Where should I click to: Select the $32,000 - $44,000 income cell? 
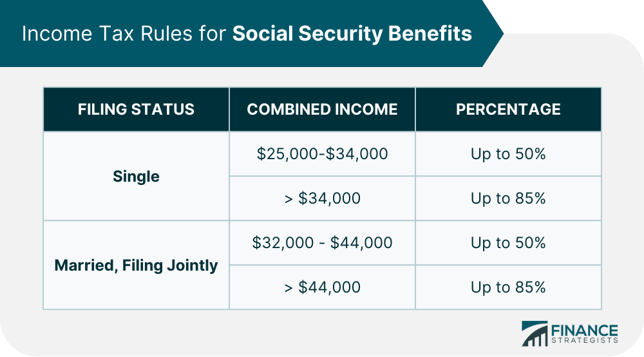pyautogui.click(x=322, y=243)
